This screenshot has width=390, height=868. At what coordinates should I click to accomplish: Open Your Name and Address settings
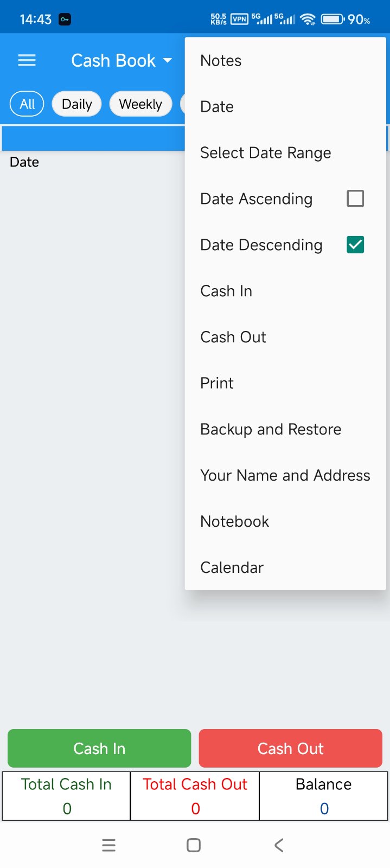click(x=285, y=475)
